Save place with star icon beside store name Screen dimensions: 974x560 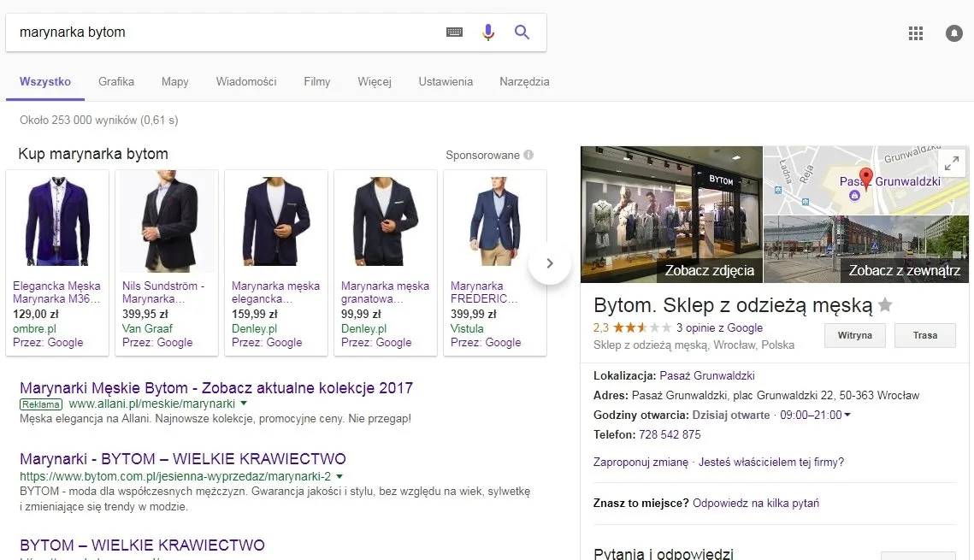tap(886, 305)
